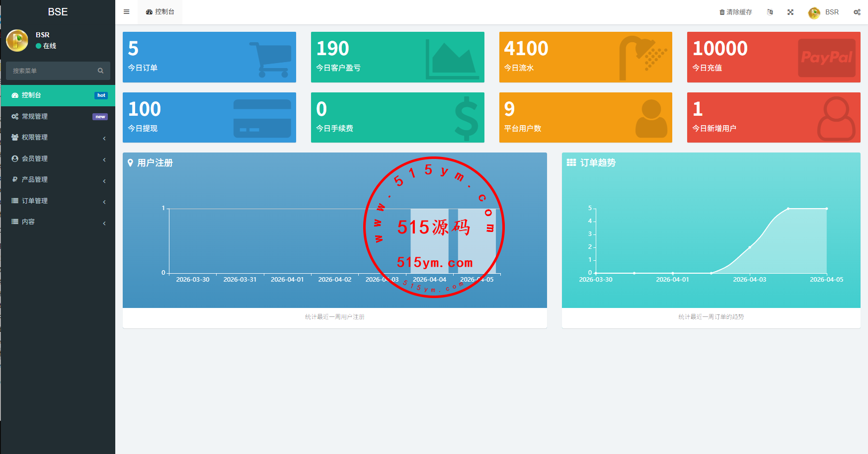Click the trash icon beside 清除缓存

tap(722, 12)
